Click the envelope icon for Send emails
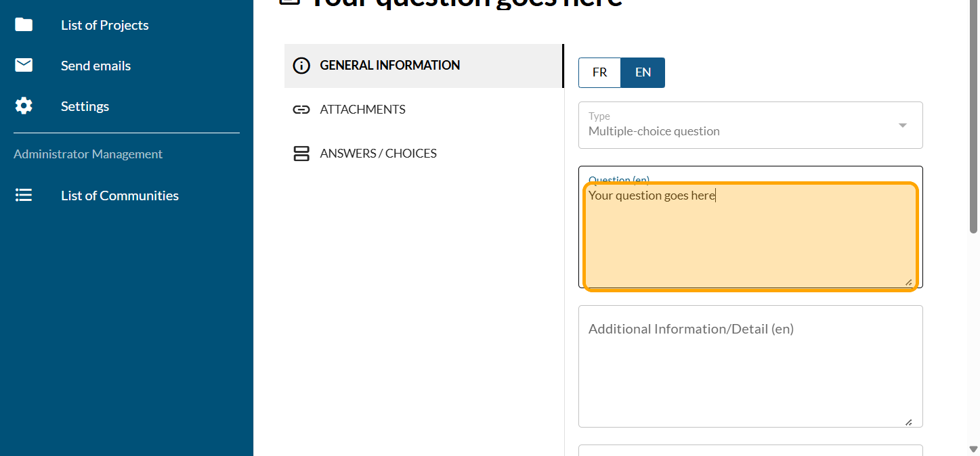The width and height of the screenshot is (980, 456). [x=24, y=66]
